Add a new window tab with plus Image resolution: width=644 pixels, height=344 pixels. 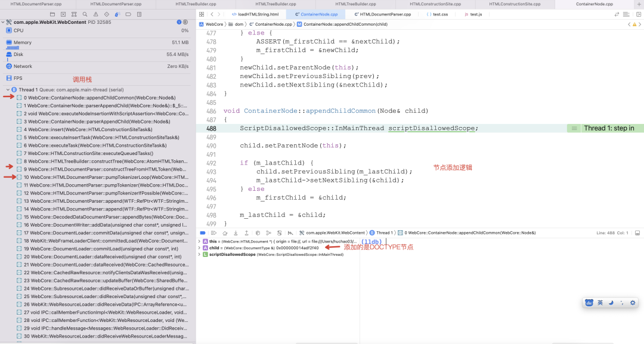(x=639, y=4)
